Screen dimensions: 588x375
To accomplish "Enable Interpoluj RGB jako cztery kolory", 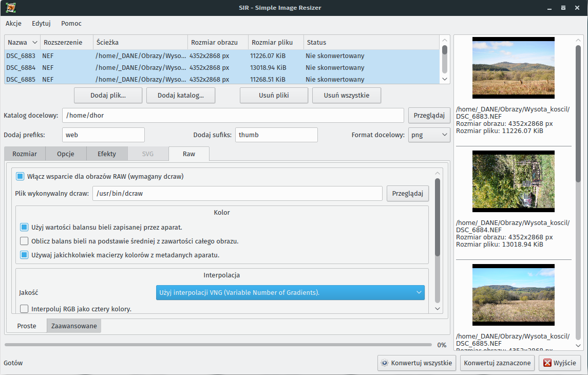I will (x=24, y=309).
